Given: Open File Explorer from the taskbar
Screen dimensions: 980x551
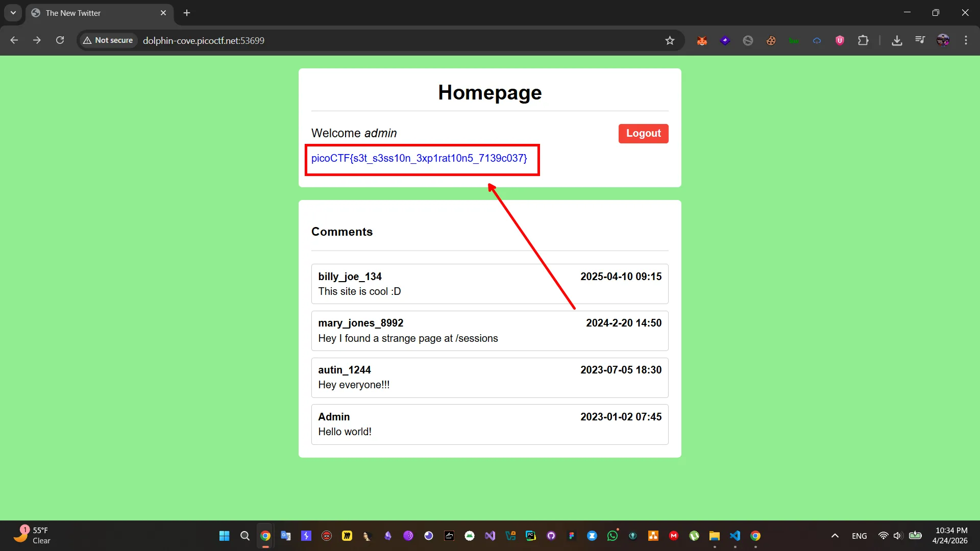Looking at the screenshot, I should tap(715, 536).
